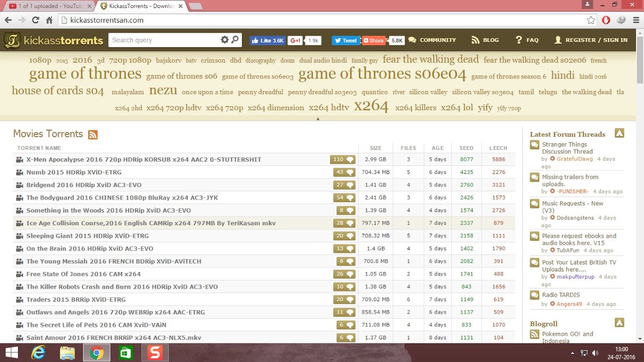This screenshot has width=644, height=362.
Task: Click the KickassTorrents logo
Action: (53, 40)
